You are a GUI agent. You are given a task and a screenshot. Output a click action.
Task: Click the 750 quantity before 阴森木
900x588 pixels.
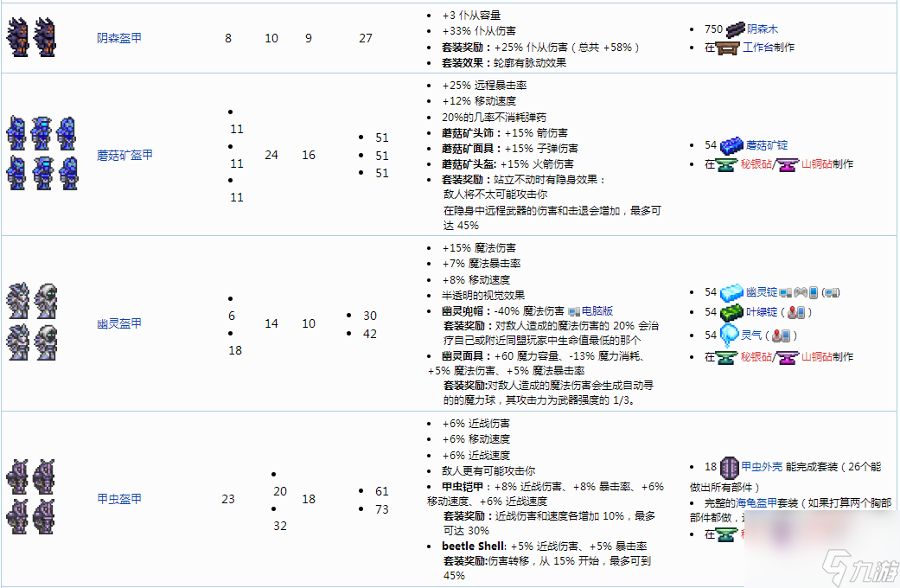pos(713,29)
